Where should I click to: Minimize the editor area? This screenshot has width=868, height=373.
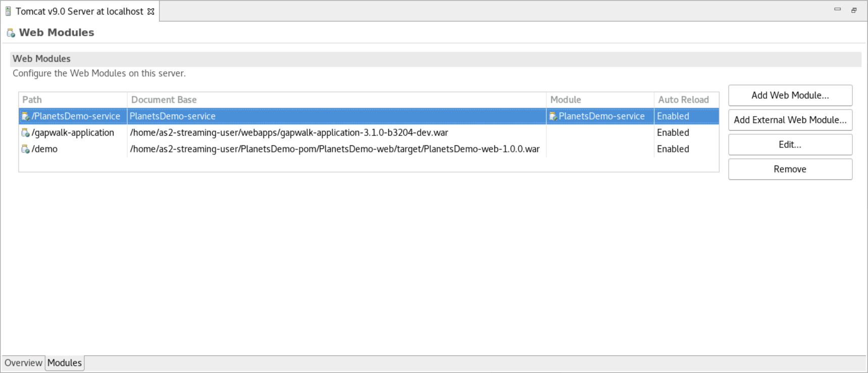click(x=837, y=10)
